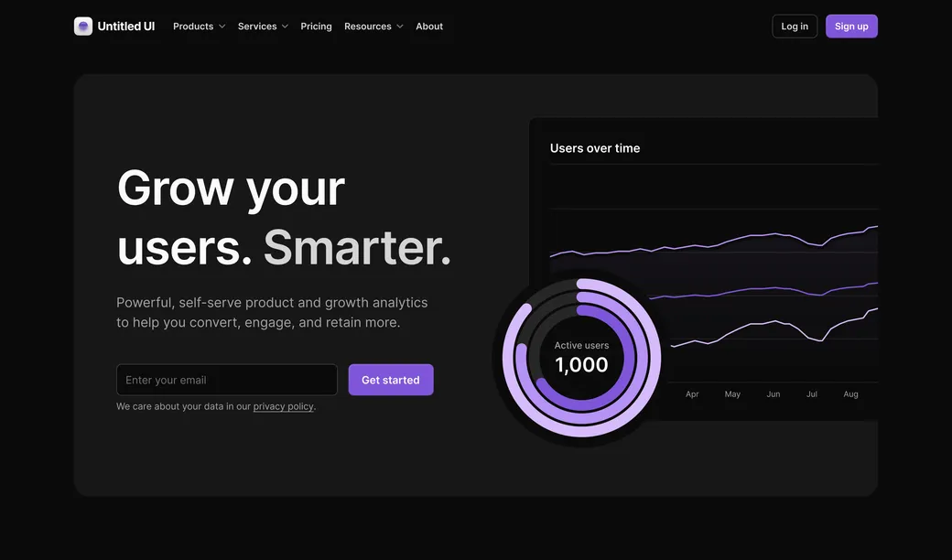Click the Untitled UI brand name
The height and width of the screenshot is (560, 952).
[126, 27]
